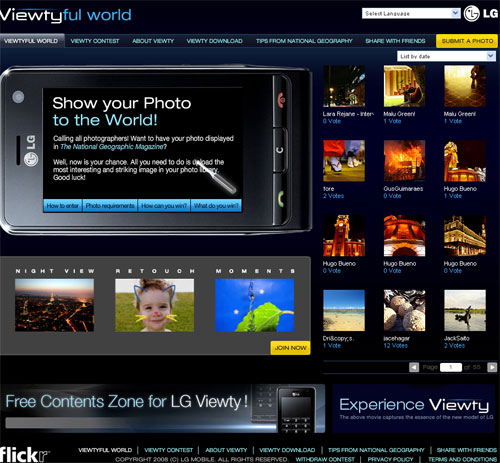The height and width of the screenshot is (463, 500).
Task: Click the flickr logo in footer
Action: [x=24, y=454]
